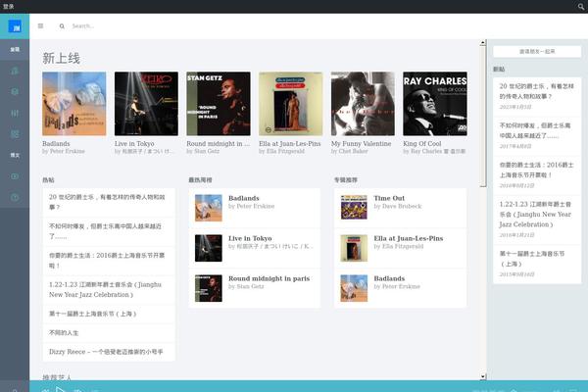The width and height of the screenshot is (588, 392).
Task: Click the main content vertical scrollbar thumb
Action: (x=483, y=117)
